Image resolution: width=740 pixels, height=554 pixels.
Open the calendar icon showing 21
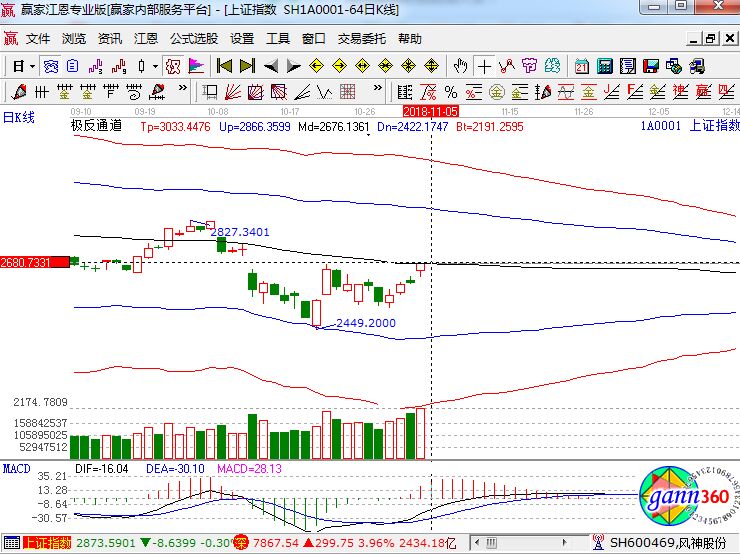(x=581, y=66)
